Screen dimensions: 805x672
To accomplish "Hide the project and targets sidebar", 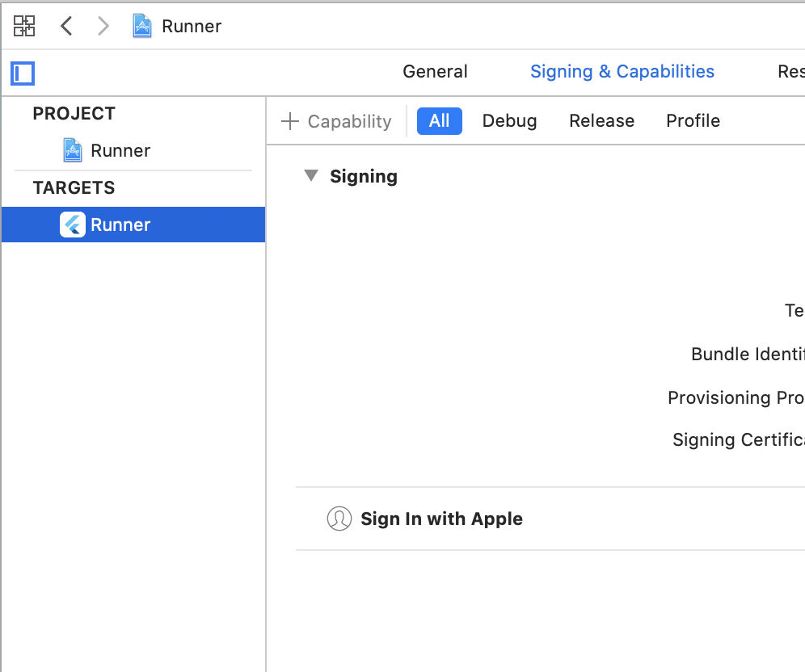I will pyautogui.click(x=23, y=73).
